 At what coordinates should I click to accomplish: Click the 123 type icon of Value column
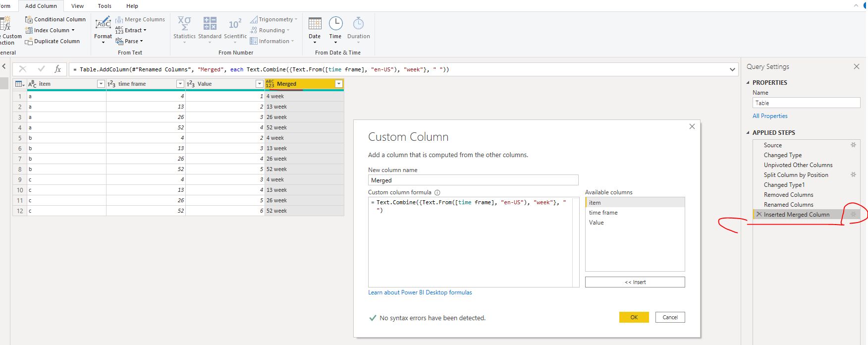point(191,84)
